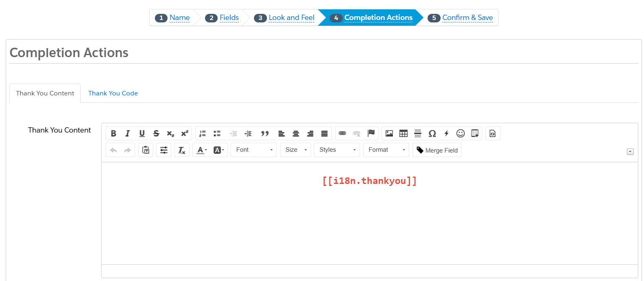Switch to the Thank You Code tab

pyautogui.click(x=113, y=93)
